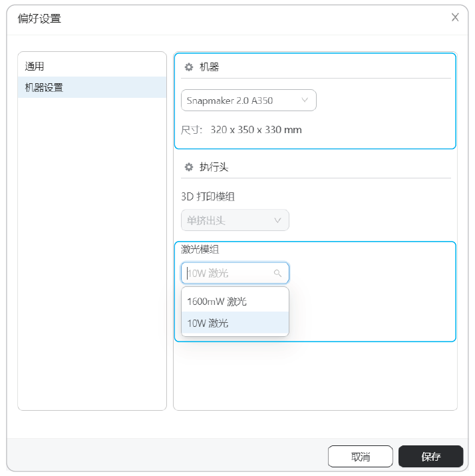Viewport: 475px width, 476px height.
Task: Click the 保存 button
Action: coord(430,456)
